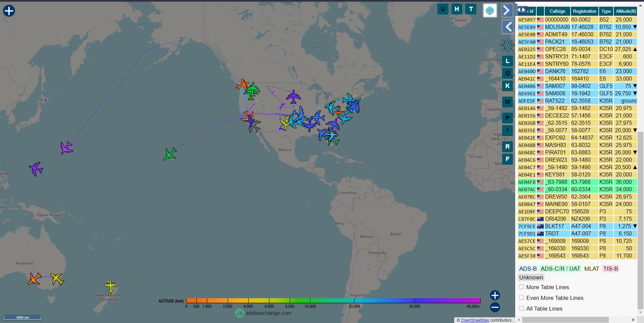Sort table by Registration column
Screen dimensions: 644x323
click(x=584, y=11)
